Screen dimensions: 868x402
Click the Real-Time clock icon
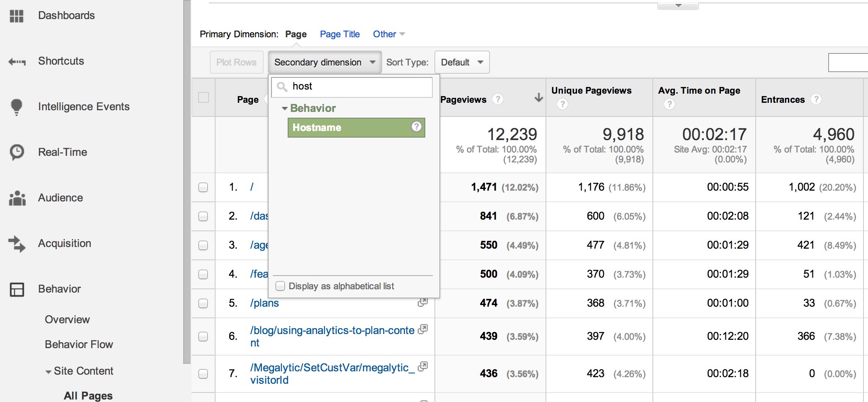(x=17, y=152)
